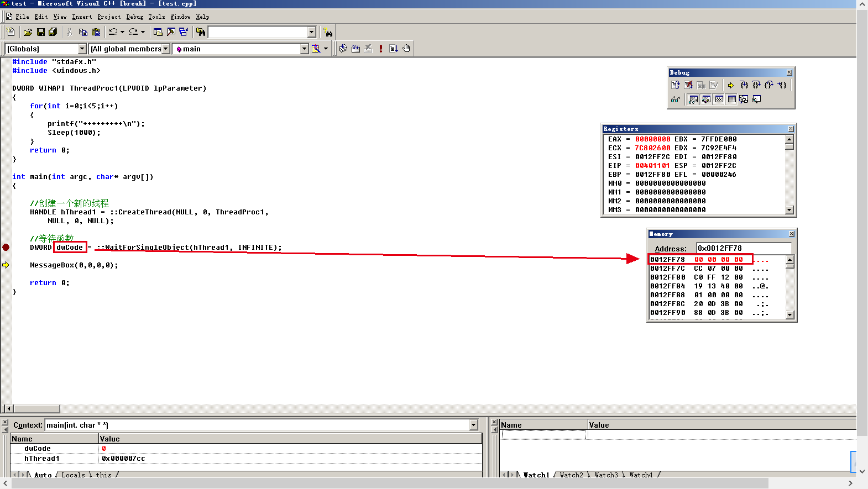Image resolution: width=868 pixels, height=489 pixels.
Task: Show the Output window via toolbar icon
Action: (x=171, y=32)
